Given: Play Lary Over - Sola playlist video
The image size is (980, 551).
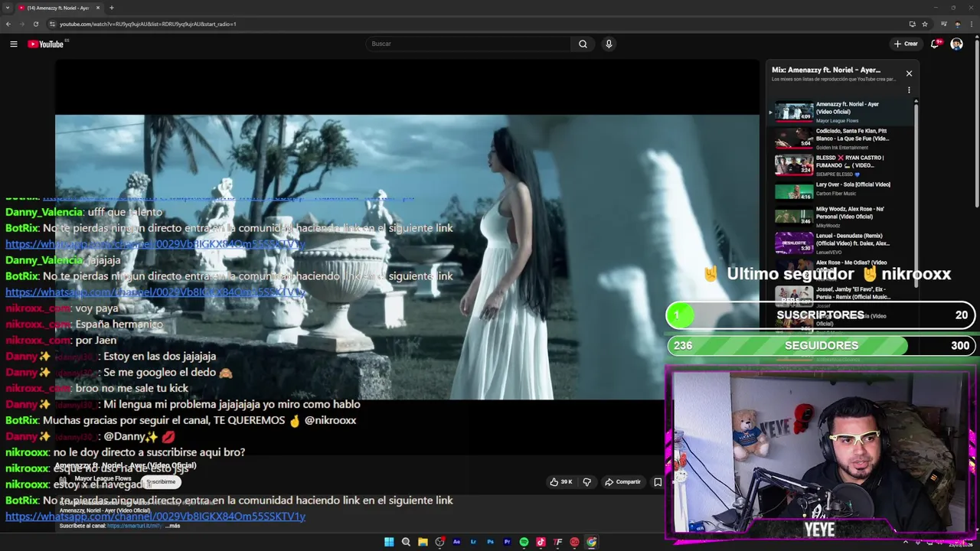Looking at the screenshot, I should [842, 190].
